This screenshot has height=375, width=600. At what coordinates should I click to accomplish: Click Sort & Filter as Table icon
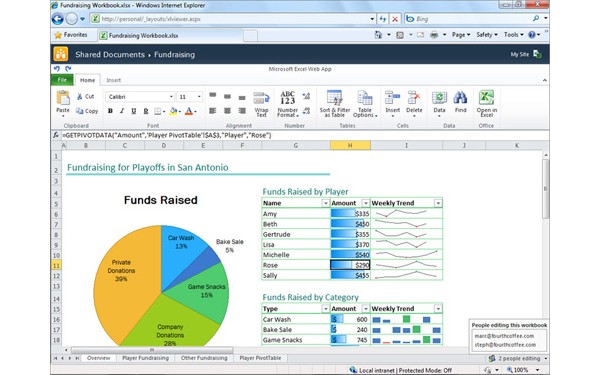334,98
